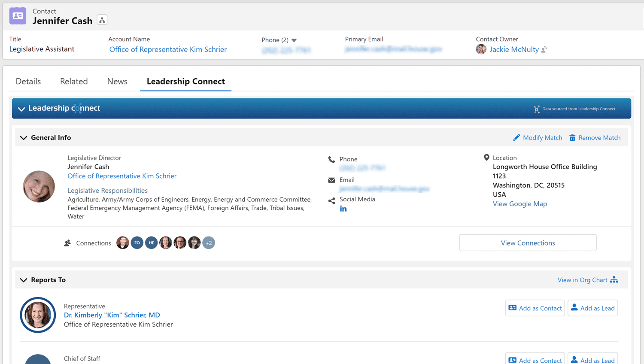644x364 pixels.
Task: Open the LinkedIn profile icon
Action: click(x=343, y=209)
